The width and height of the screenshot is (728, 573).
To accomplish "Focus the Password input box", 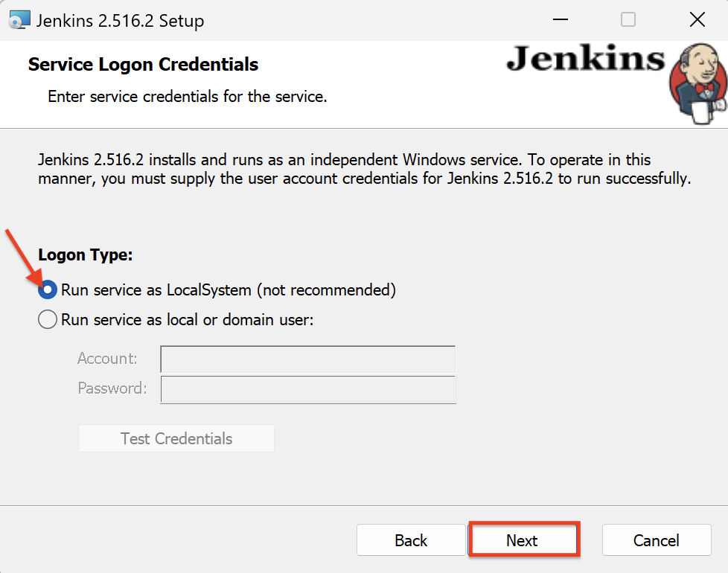I will 307,389.
